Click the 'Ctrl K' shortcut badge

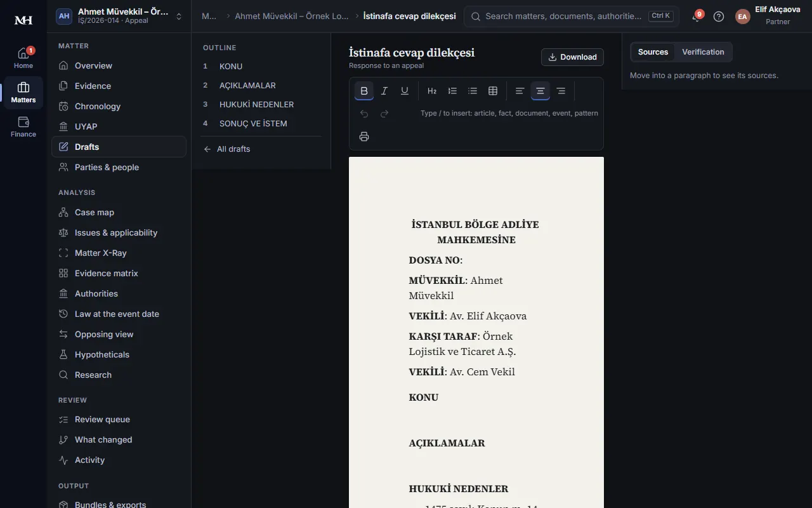pyautogui.click(x=660, y=17)
